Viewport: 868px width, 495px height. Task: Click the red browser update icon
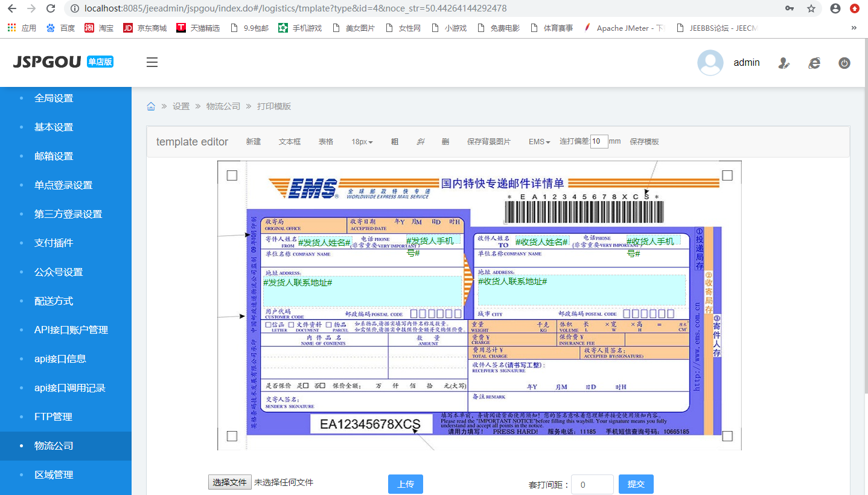pyautogui.click(x=855, y=8)
